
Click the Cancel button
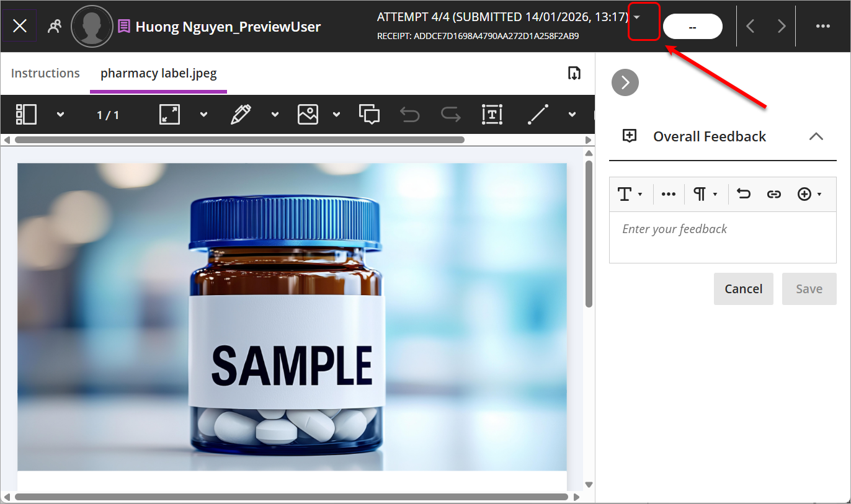(x=743, y=289)
